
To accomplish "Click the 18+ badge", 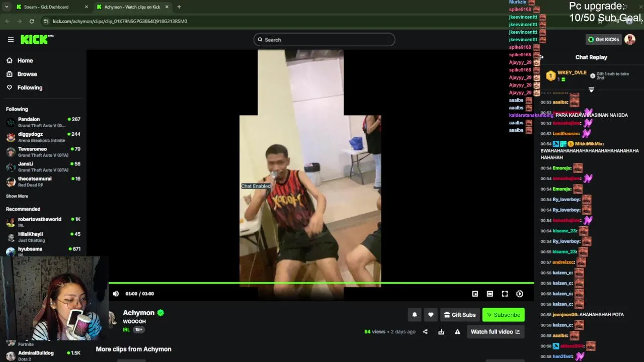I will click(138, 330).
